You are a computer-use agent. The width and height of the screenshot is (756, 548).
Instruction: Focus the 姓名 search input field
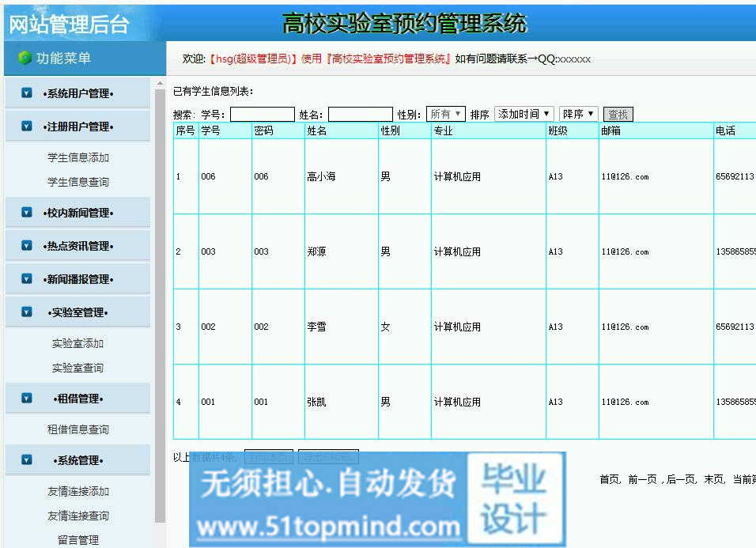pos(361,115)
